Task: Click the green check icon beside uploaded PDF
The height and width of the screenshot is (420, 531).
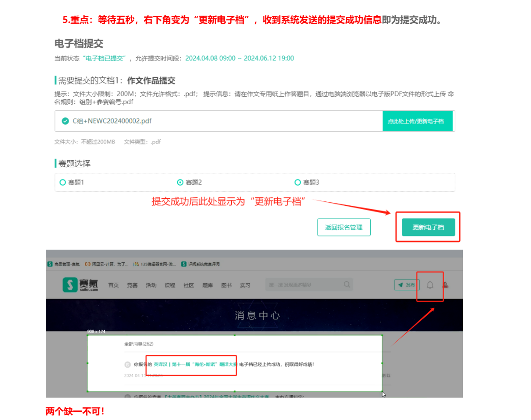Action: pyautogui.click(x=65, y=121)
